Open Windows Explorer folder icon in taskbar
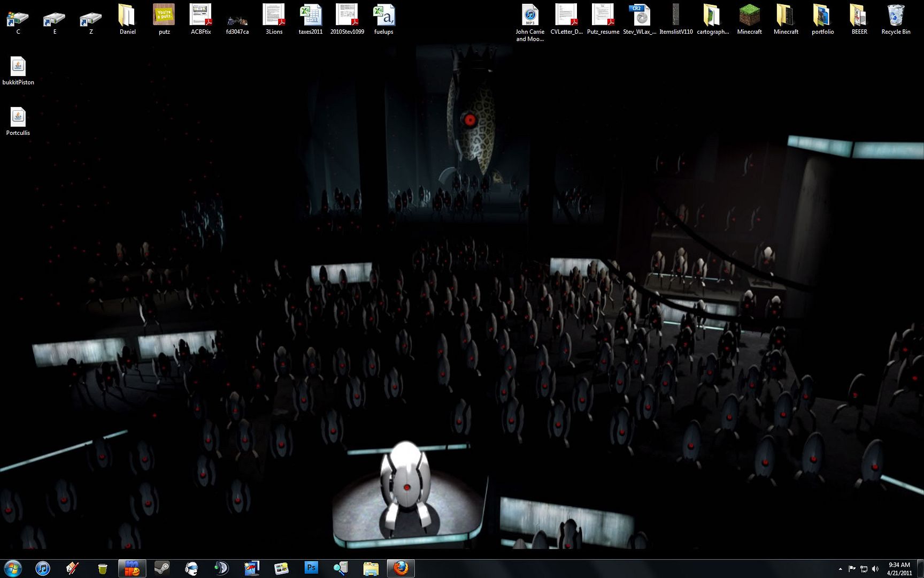 [x=371, y=568]
